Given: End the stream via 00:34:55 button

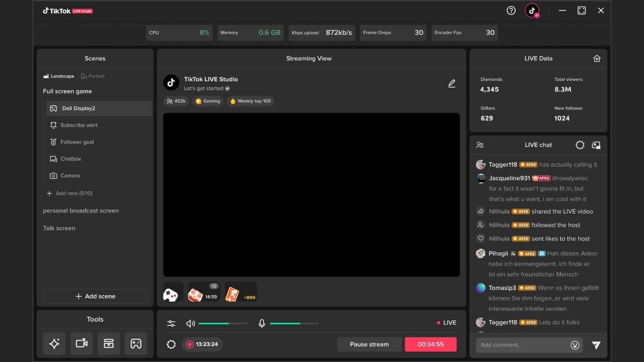Looking at the screenshot, I should coord(431,344).
